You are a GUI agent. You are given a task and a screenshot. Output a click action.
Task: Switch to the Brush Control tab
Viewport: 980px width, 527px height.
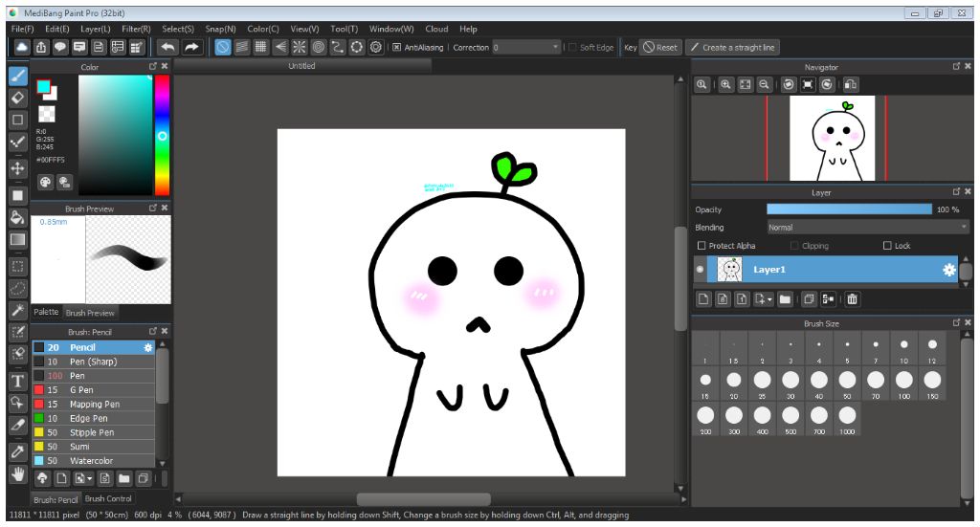[108, 498]
